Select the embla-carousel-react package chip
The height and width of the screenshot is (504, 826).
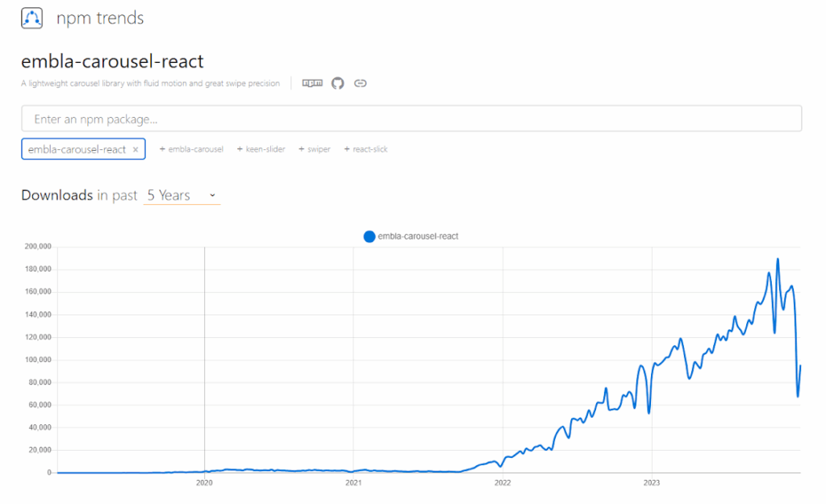(77, 149)
